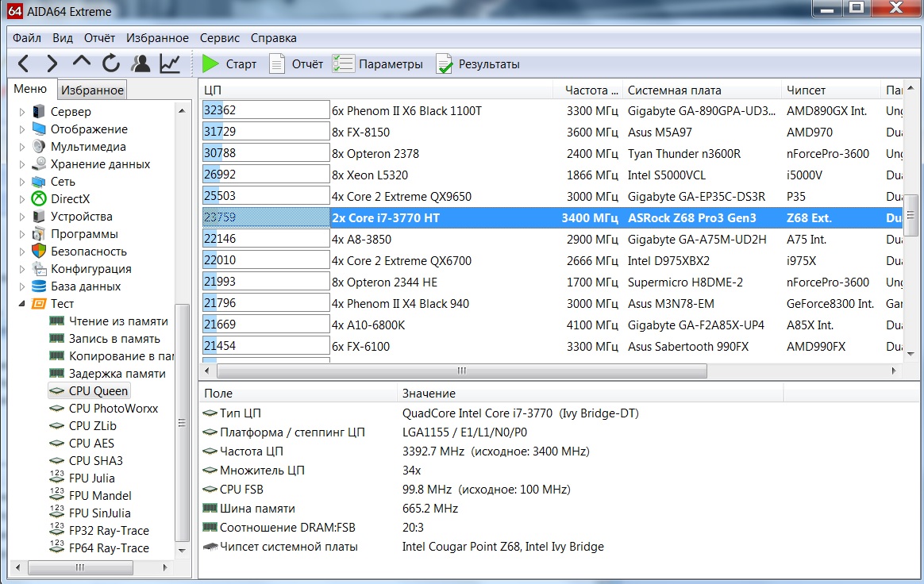The image size is (924, 584).
Task: Click the results list vertical scrollbar thumb
Action: 911,214
